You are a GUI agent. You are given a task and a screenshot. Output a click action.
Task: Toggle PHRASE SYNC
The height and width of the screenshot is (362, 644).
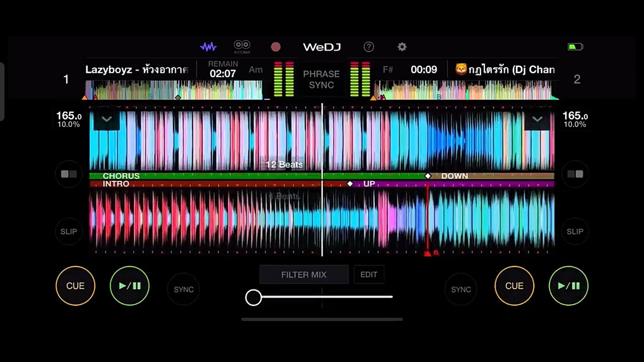point(321,79)
